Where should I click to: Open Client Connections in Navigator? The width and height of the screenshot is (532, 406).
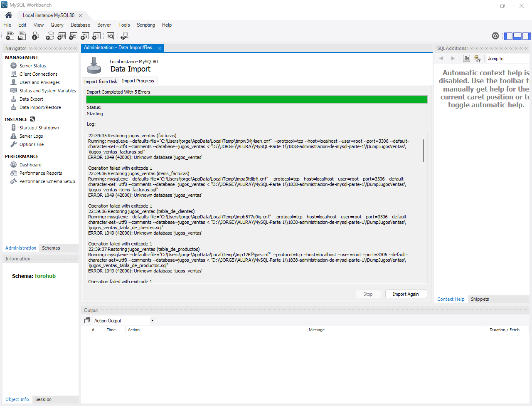(x=38, y=74)
